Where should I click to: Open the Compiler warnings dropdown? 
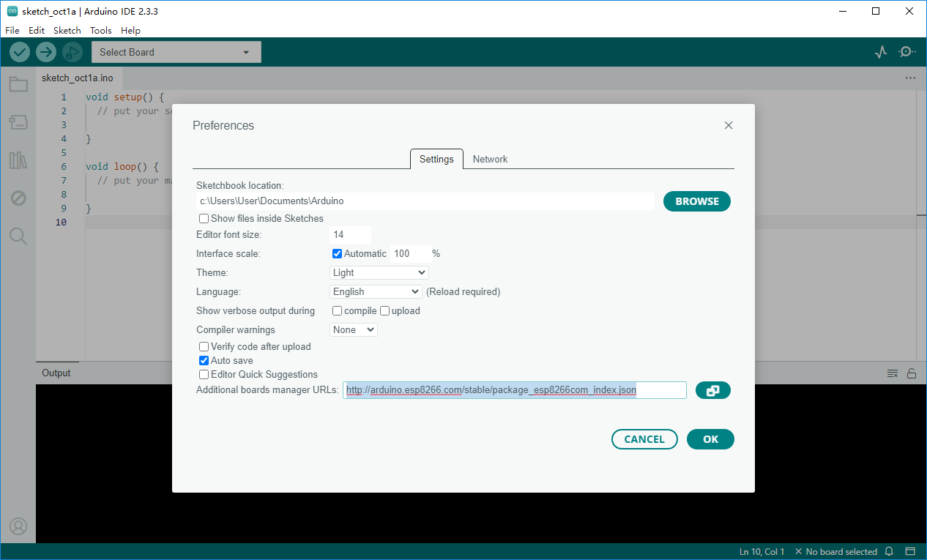coord(354,329)
